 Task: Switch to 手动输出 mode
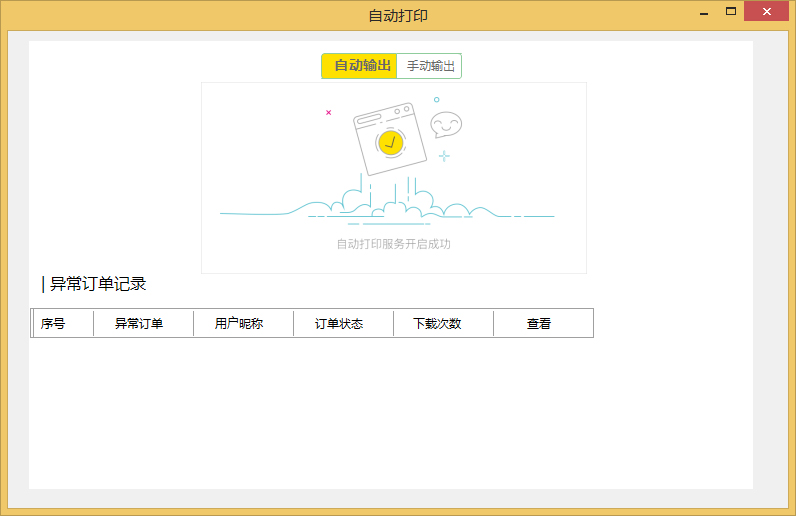tap(430, 66)
